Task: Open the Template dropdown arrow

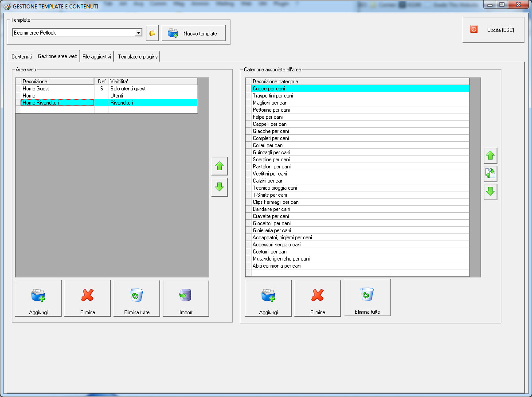Action: pyautogui.click(x=138, y=33)
